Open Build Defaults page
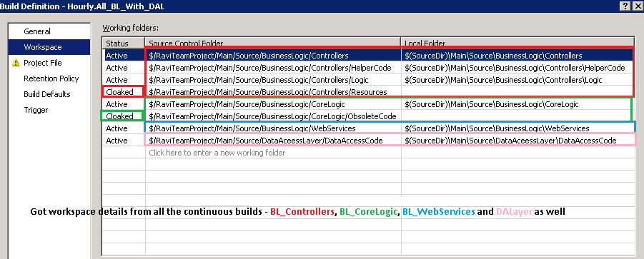The image size is (644, 259). [x=47, y=94]
